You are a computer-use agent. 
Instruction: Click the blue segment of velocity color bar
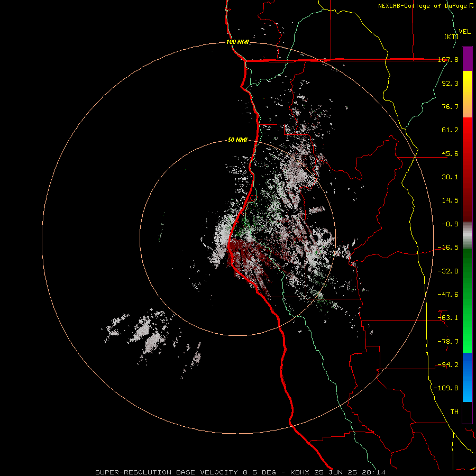point(467,377)
